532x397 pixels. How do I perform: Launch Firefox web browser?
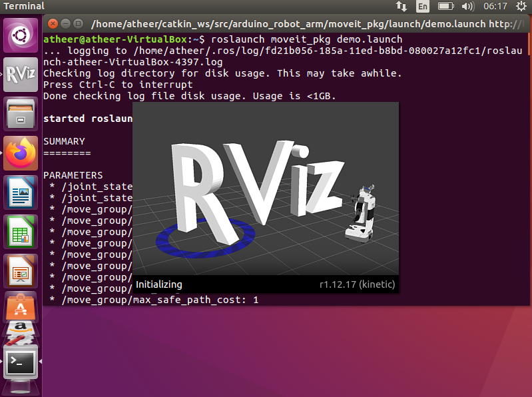click(21, 153)
